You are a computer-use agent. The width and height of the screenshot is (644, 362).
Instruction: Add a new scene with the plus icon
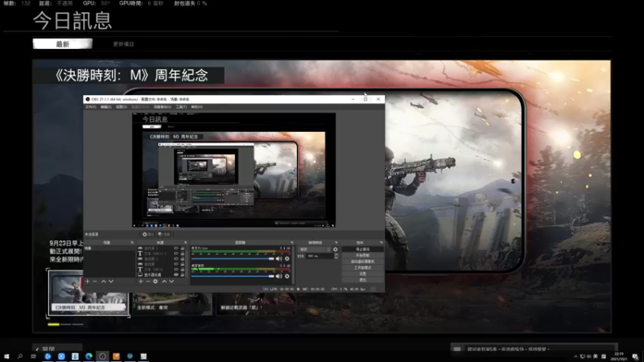[88, 282]
